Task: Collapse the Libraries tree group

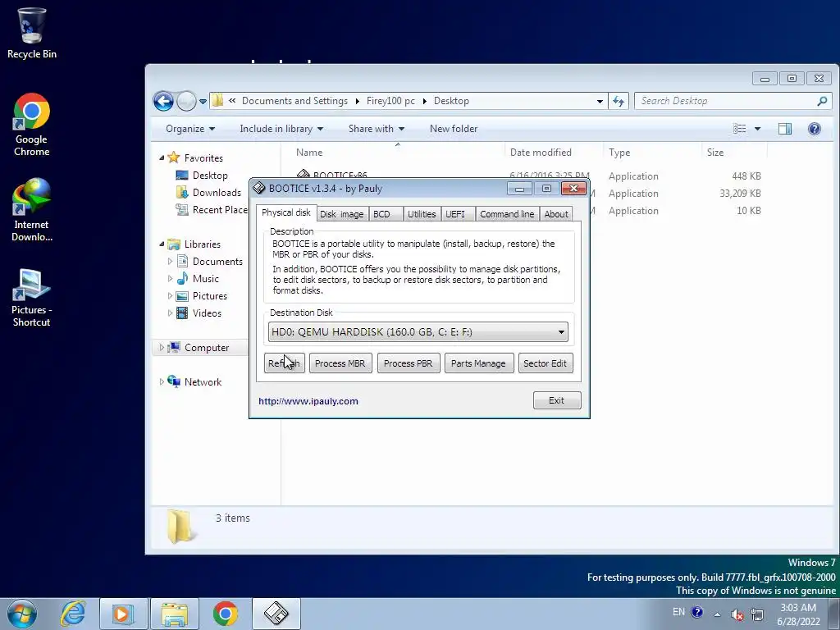Action: tap(162, 244)
